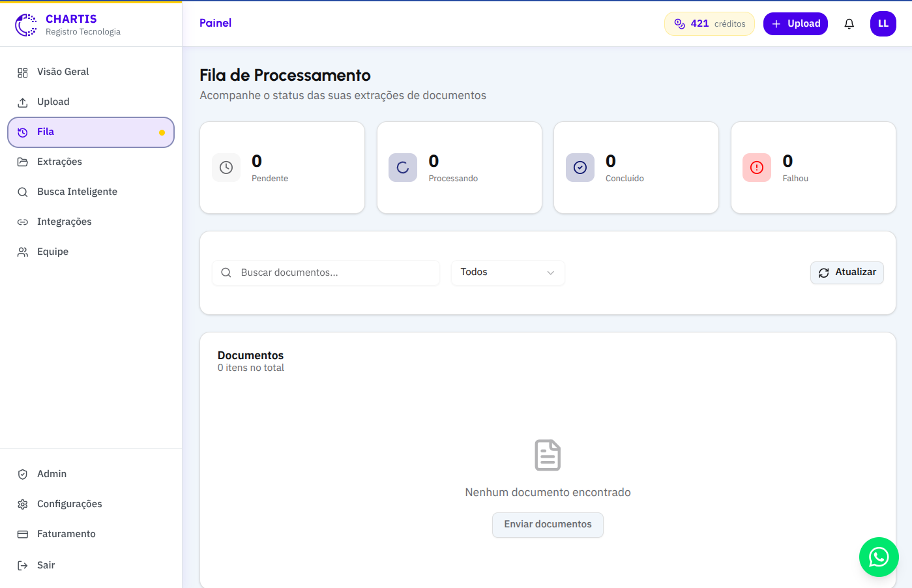Click the Chartis logo icon
The width and height of the screenshot is (912, 588).
coord(25,25)
